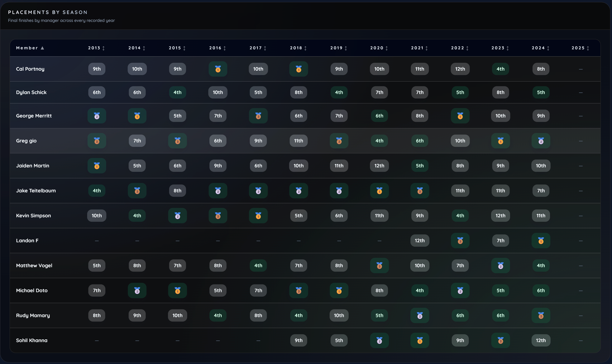The image size is (612, 364).
Task: Click Jaiden Martin's 2020 '12th' badge
Action: coord(379,166)
